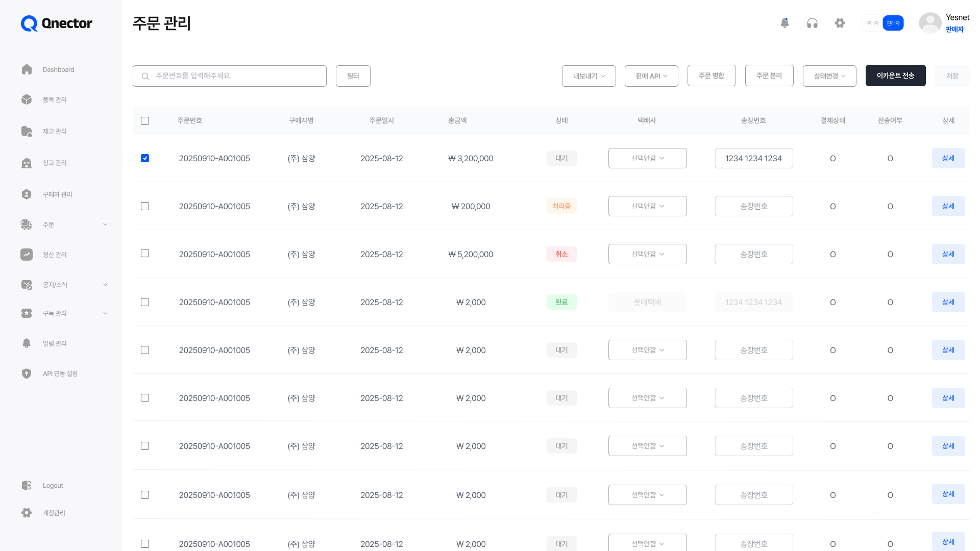Click the 창고 관리 warehouse icon
The image size is (980, 551).
coord(27,163)
